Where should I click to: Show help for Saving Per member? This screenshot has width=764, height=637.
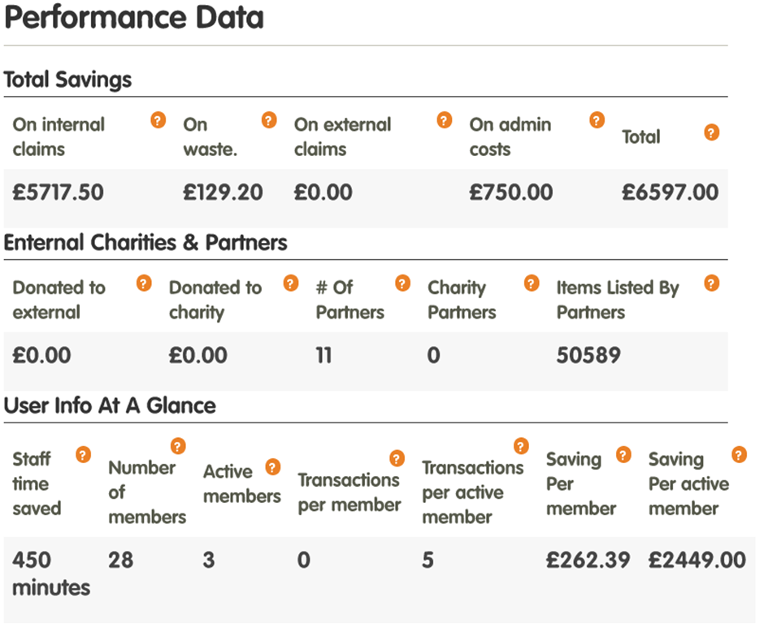624,455
